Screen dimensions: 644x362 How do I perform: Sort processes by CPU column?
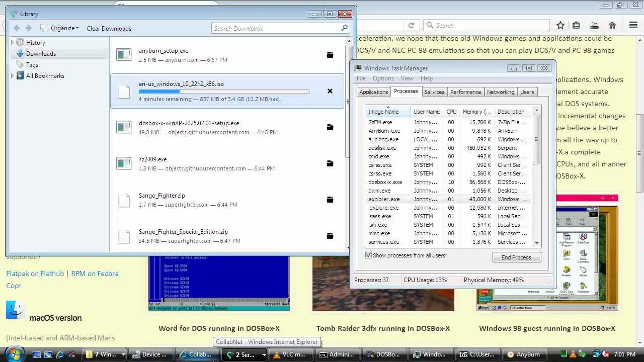click(451, 112)
